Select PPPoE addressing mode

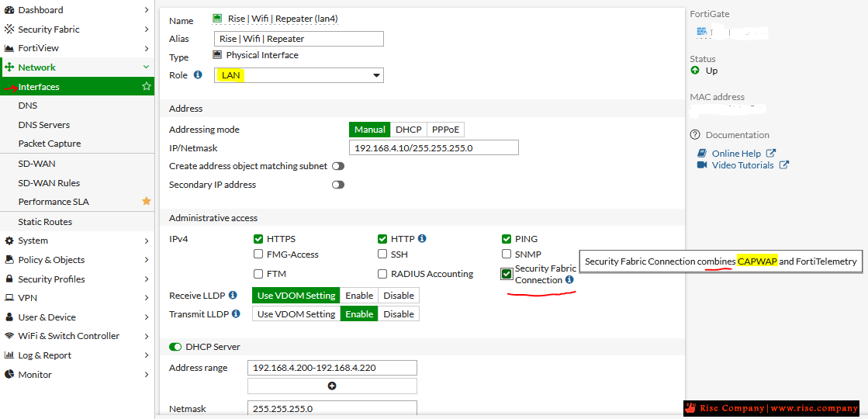(x=445, y=130)
